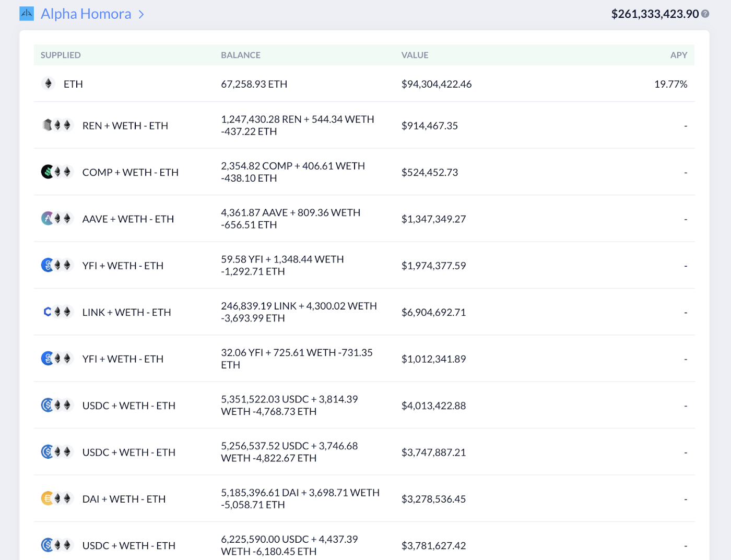
Task: Select the COMP + WETH - ETH label
Action: (x=131, y=172)
